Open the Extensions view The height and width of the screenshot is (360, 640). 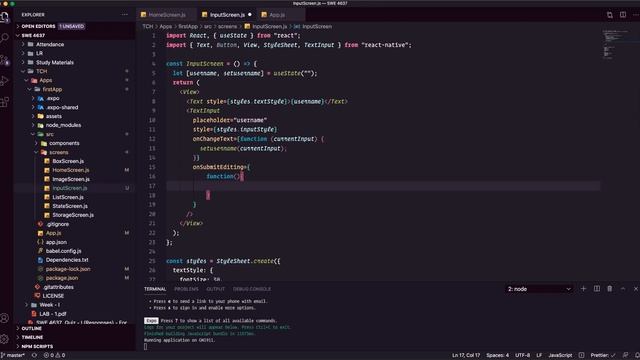[4, 102]
